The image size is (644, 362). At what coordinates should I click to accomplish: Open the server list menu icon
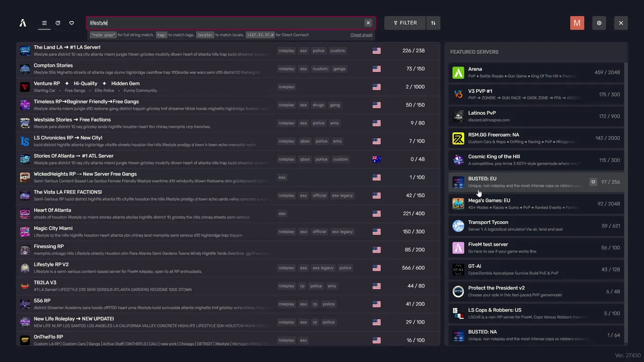44,23
